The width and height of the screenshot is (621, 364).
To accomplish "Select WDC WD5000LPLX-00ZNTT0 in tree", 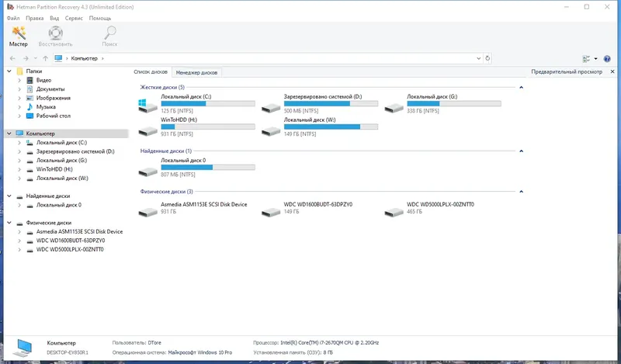I will click(70, 250).
